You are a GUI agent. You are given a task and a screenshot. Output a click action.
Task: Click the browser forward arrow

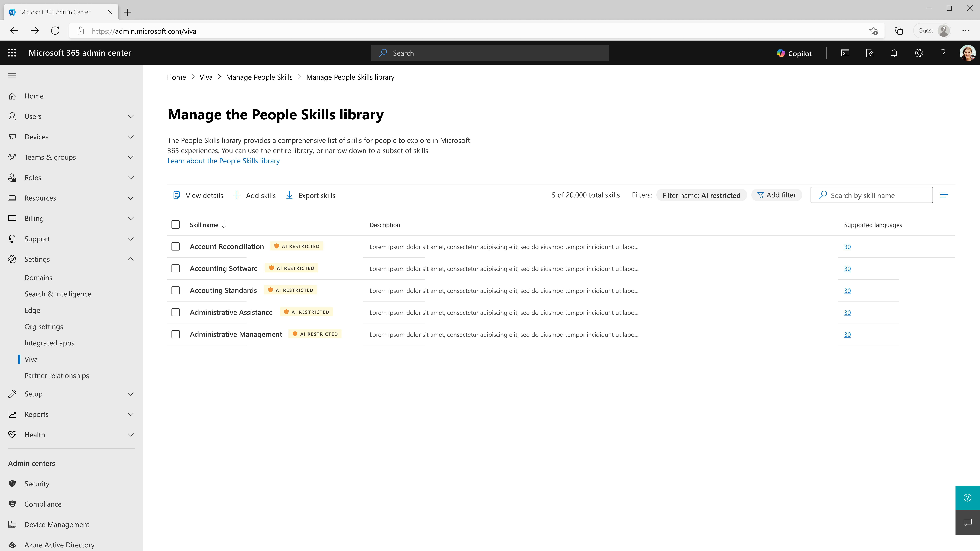(35, 31)
